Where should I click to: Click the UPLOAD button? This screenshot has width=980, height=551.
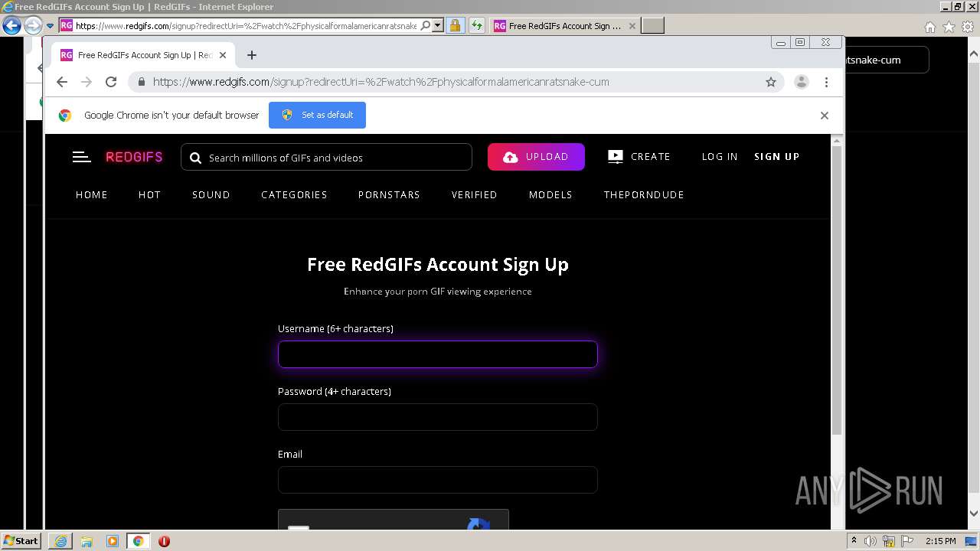pyautogui.click(x=536, y=157)
